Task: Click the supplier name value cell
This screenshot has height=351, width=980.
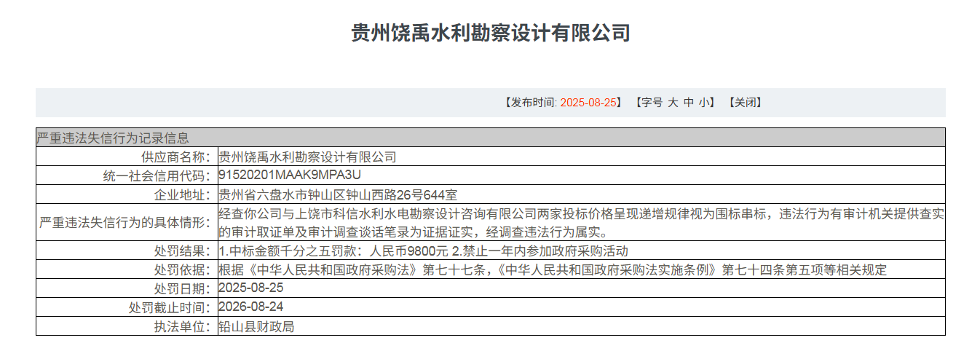Action: [x=307, y=157]
